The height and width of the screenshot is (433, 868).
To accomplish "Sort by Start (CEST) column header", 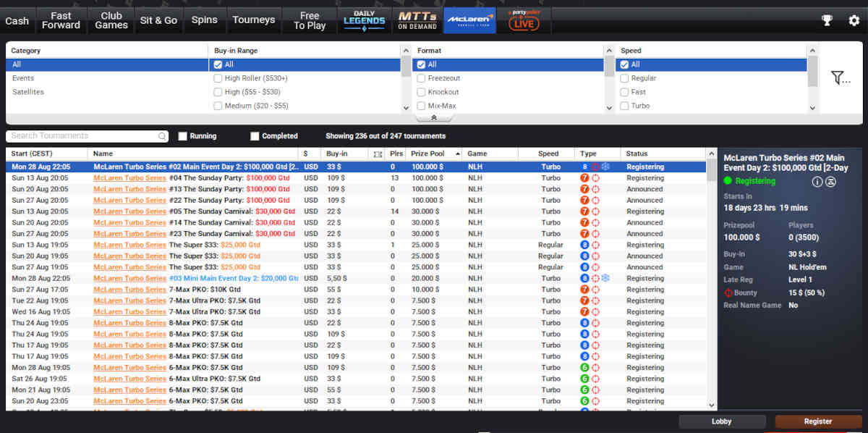I will tap(47, 154).
